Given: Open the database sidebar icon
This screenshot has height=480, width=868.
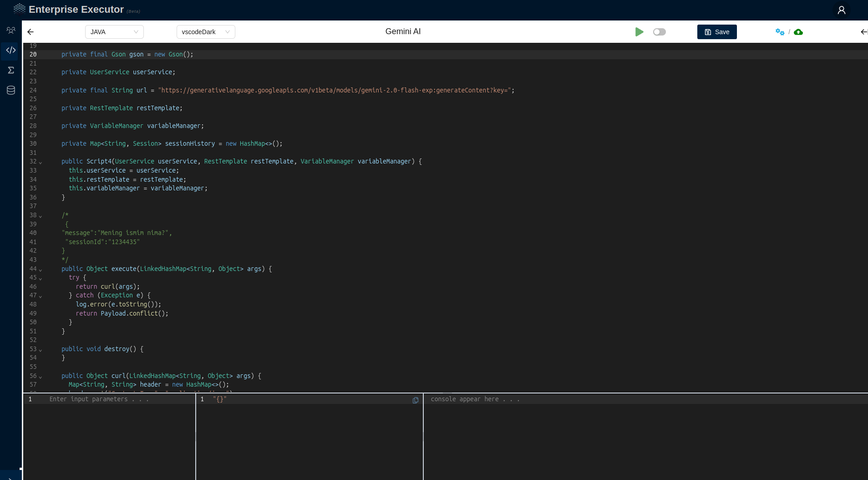Looking at the screenshot, I should click(11, 90).
